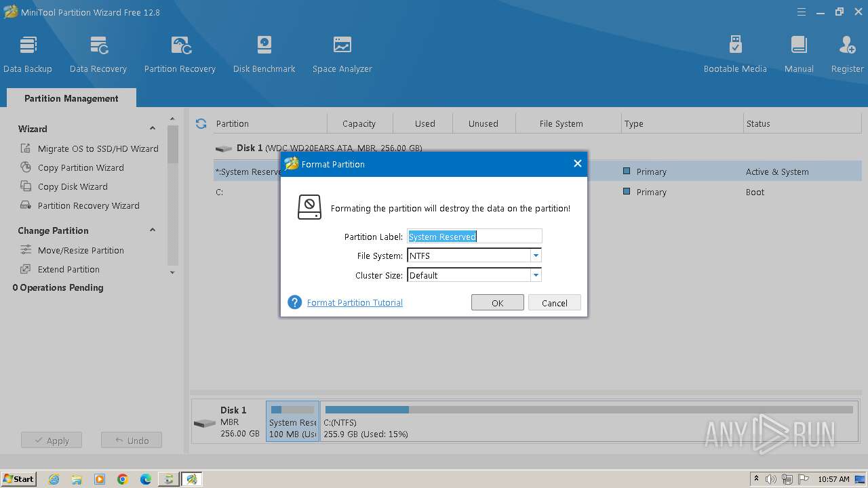Launch Copy Disk Wizard
The image size is (868, 488).
point(64,186)
